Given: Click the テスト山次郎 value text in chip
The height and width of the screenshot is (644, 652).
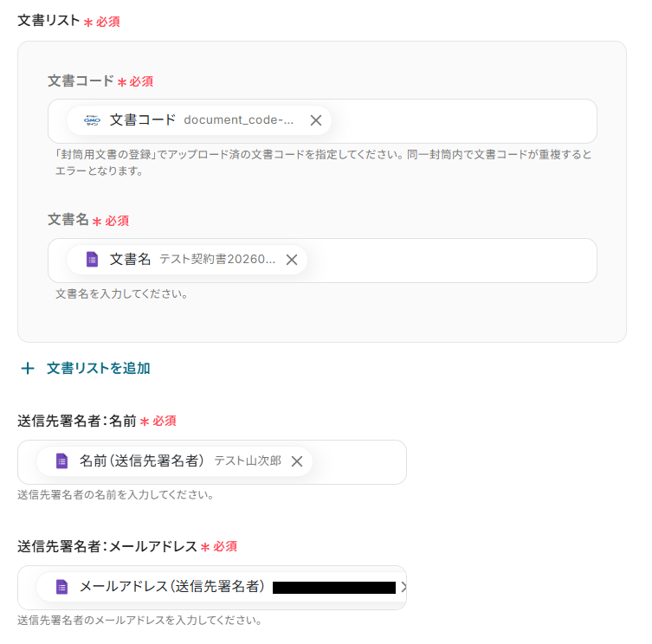Looking at the screenshot, I should (248, 461).
